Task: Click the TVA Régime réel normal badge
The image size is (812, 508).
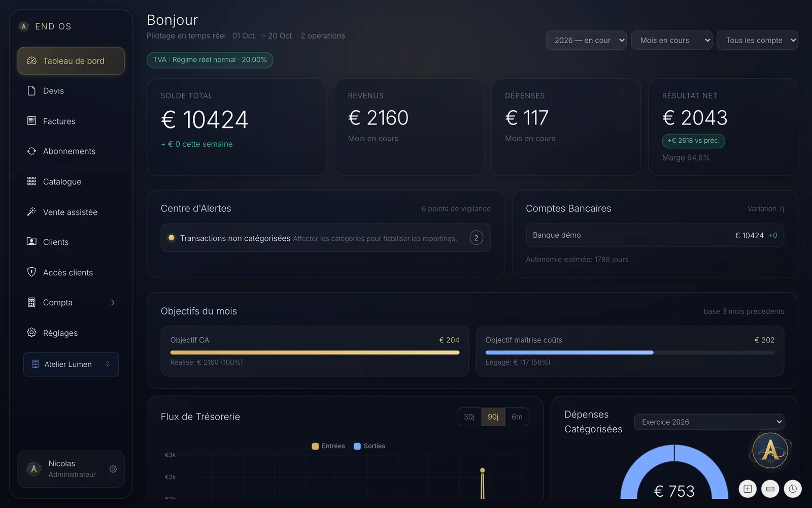Action: [210, 59]
